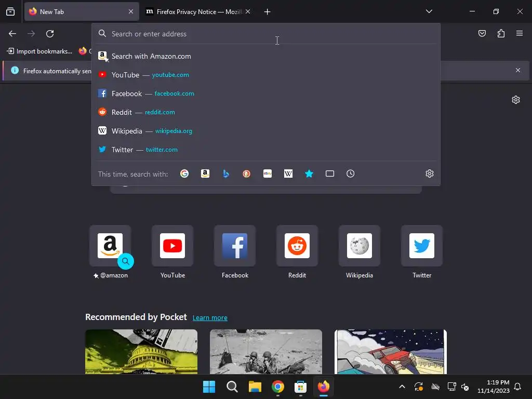This screenshot has height=399, width=532.
Task: Switch to Firefox Privacy Notice tab
Action: pyautogui.click(x=198, y=11)
